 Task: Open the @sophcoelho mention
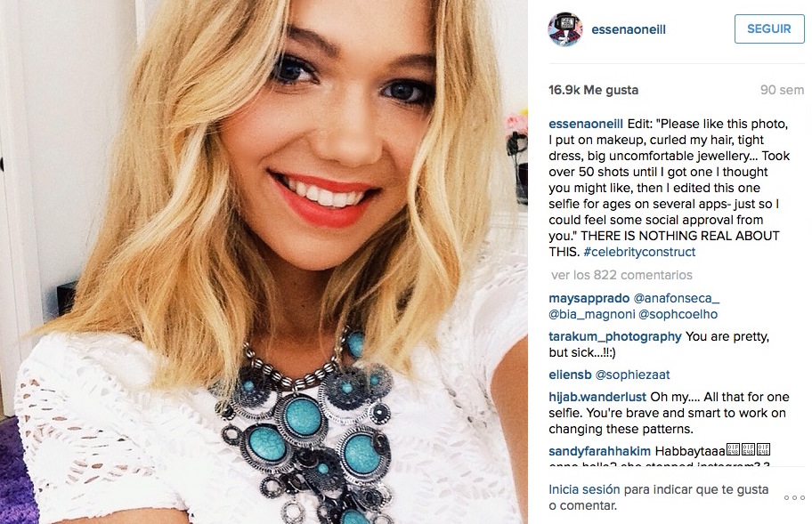[678, 315]
